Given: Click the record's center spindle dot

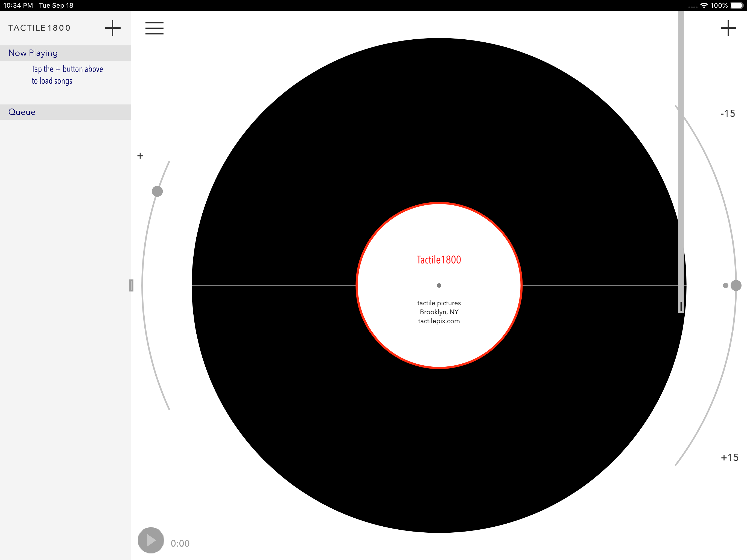Looking at the screenshot, I should point(439,285).
